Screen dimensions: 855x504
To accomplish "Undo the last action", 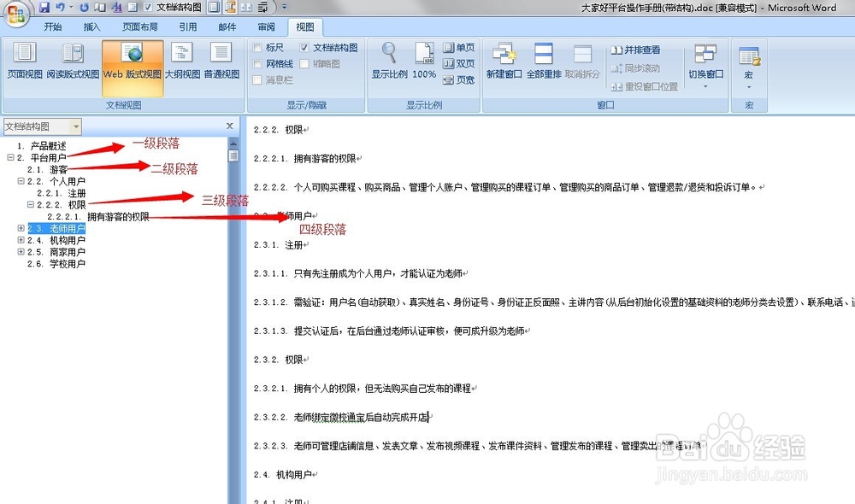I will click(x=60, y=8).
